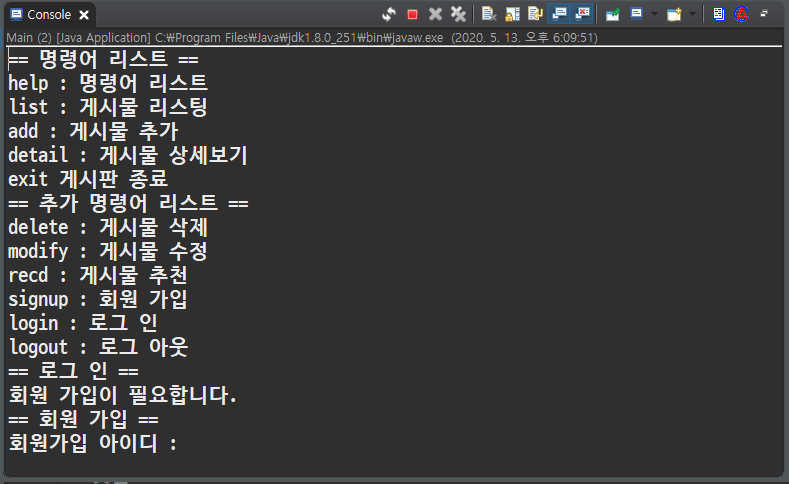
Task: Click the '회원 가입이 필요합니다.' message
Action: (x=122, y=395)
